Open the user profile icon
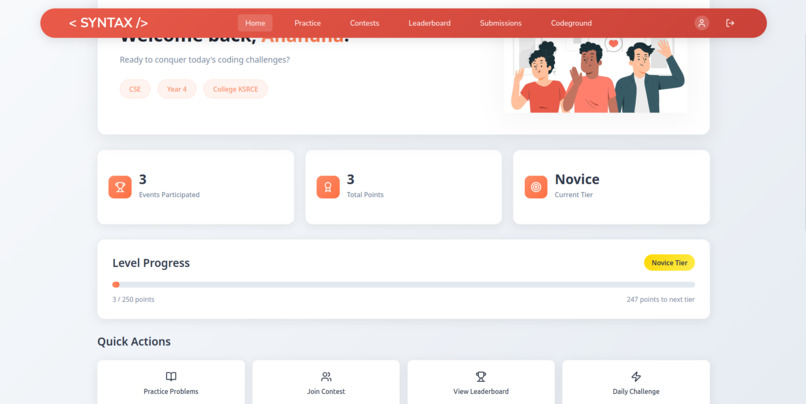The height and width of the screenshot is (404, 806). pyautogui.click(x=702, y=23)
